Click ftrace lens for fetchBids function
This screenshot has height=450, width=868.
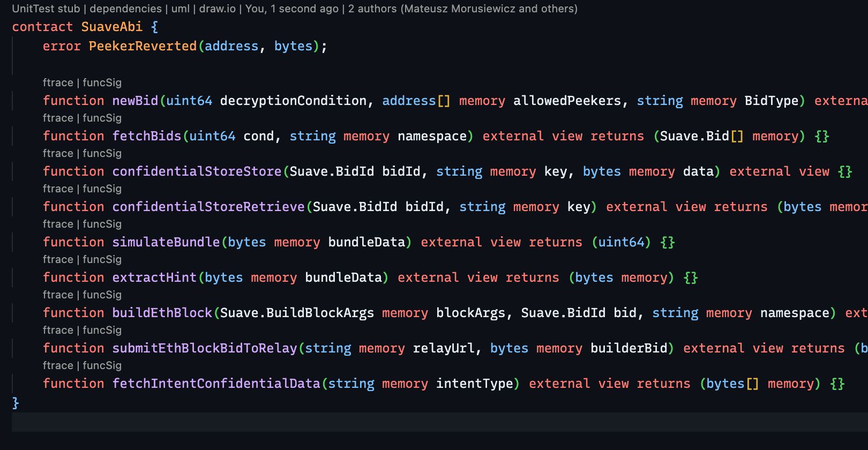click(58, 118)
